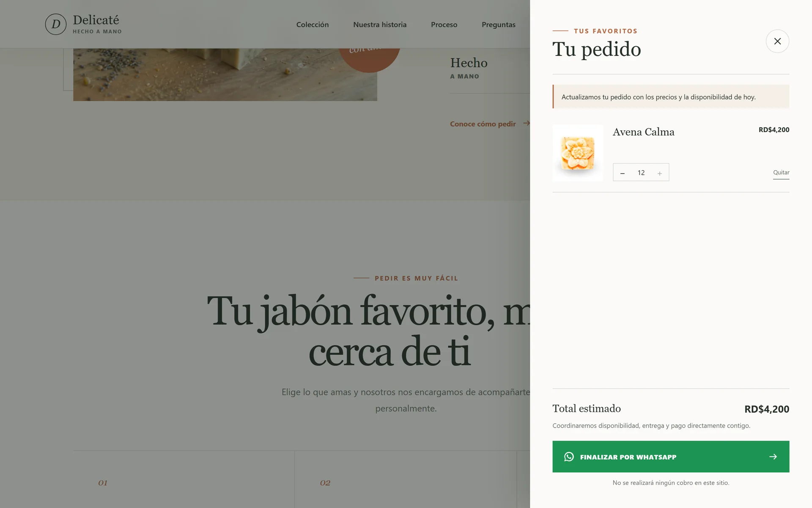This screenshot has height=508, width=812.
Task: Click the price-update notice banner text
Action: [658, 97]
